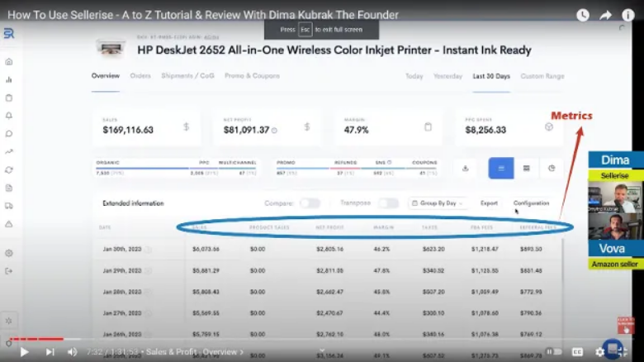Toggle the video autoplay switch
The width and height of the screenshot is (644, 362).
554,352
